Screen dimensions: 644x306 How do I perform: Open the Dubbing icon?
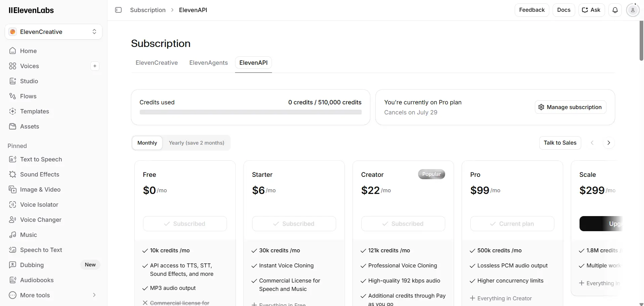(x=13, y=265)
